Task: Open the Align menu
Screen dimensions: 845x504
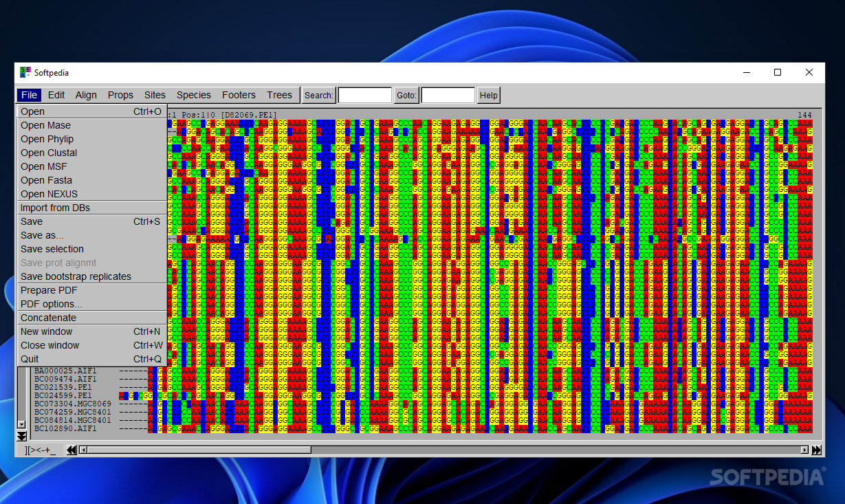Action: point(86,95)
